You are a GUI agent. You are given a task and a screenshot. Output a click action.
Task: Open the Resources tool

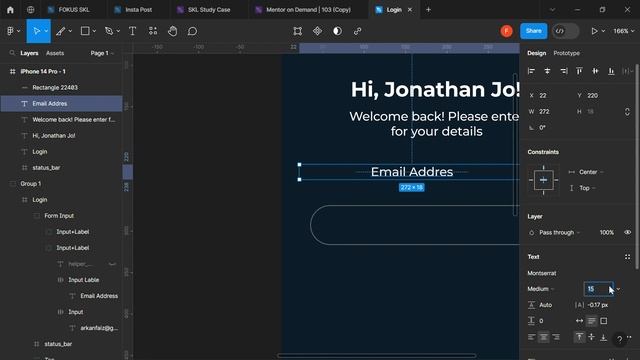click(x=153, y=31)
